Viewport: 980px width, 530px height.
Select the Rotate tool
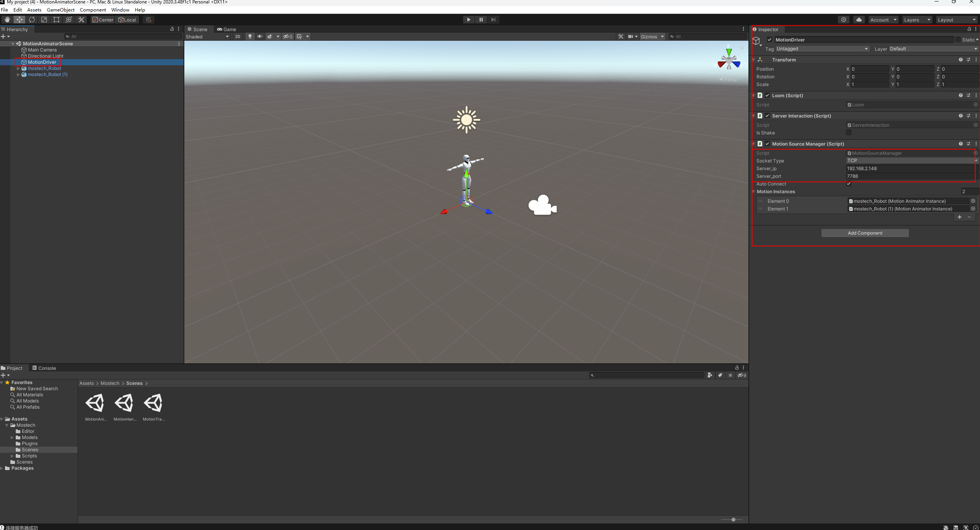coord(32,20)
